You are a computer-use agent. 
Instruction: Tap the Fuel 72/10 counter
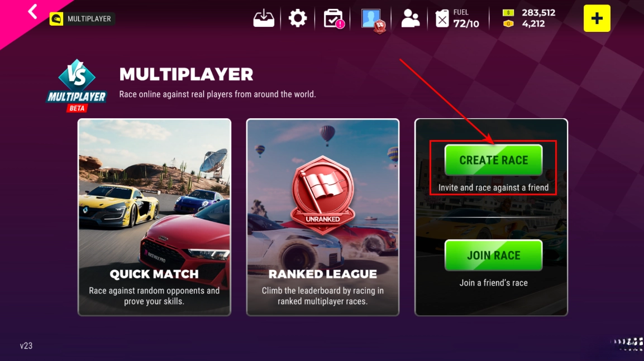point(466,19)
